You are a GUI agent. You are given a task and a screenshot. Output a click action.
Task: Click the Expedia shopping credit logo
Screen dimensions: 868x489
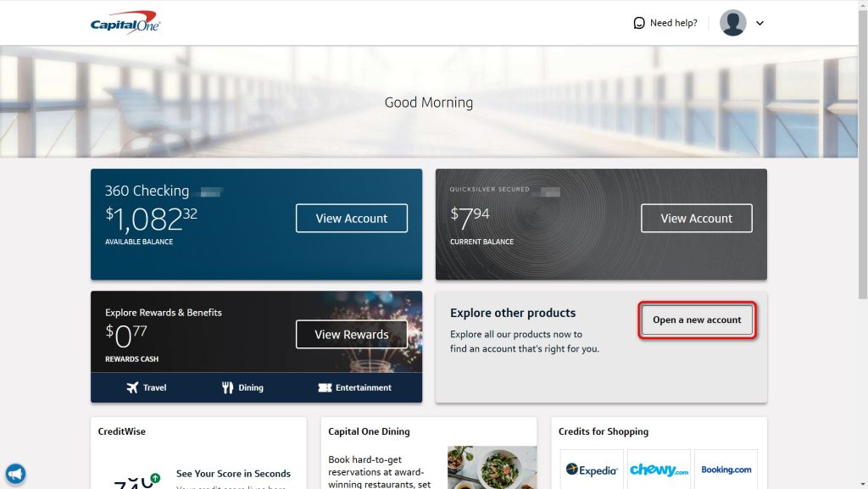[591, 470]
